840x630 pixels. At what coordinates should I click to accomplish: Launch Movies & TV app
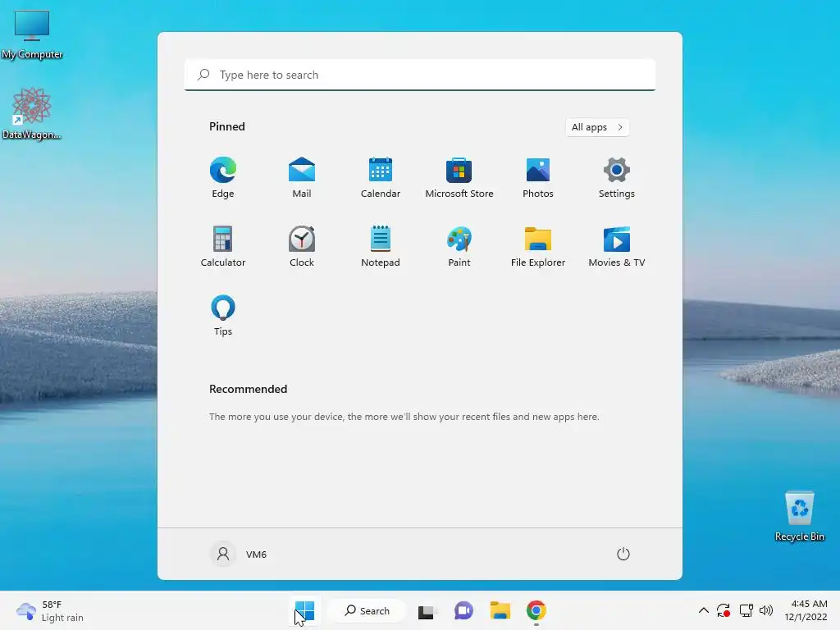pos(617,246)
